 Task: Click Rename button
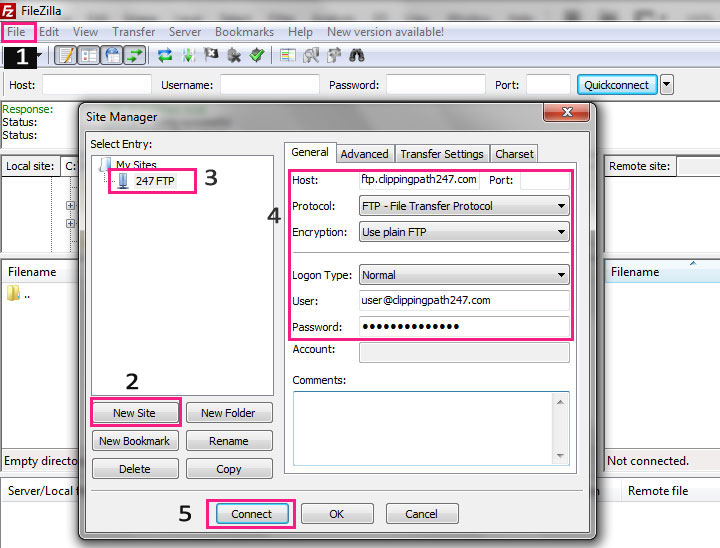pos(229,441)
